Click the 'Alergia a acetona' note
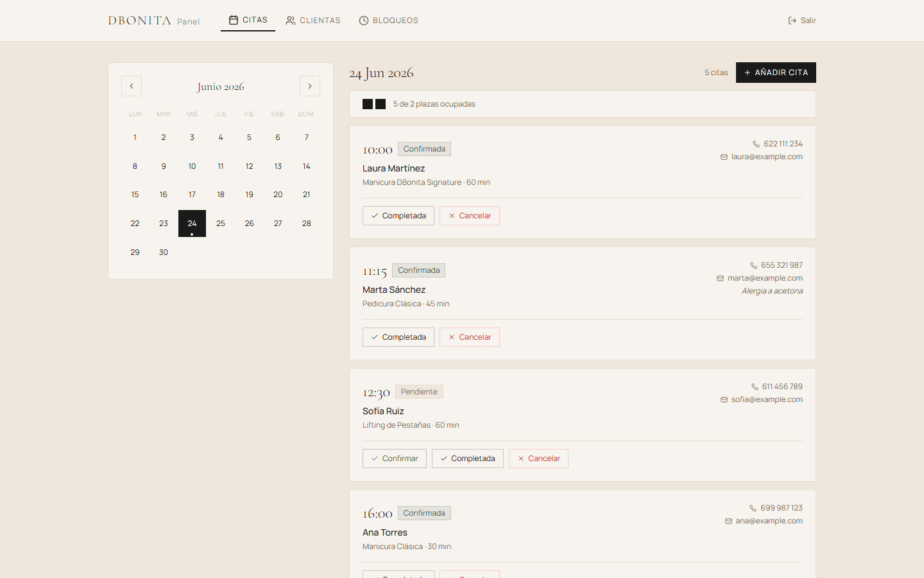Screen dimensions: 924x578 tap(772, 291)
